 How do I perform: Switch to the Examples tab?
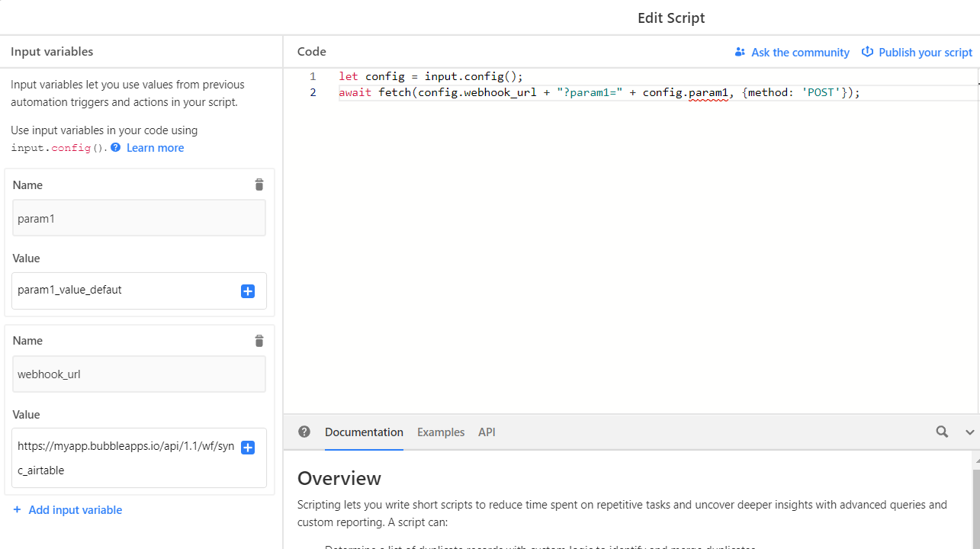(x=441, y=432)
